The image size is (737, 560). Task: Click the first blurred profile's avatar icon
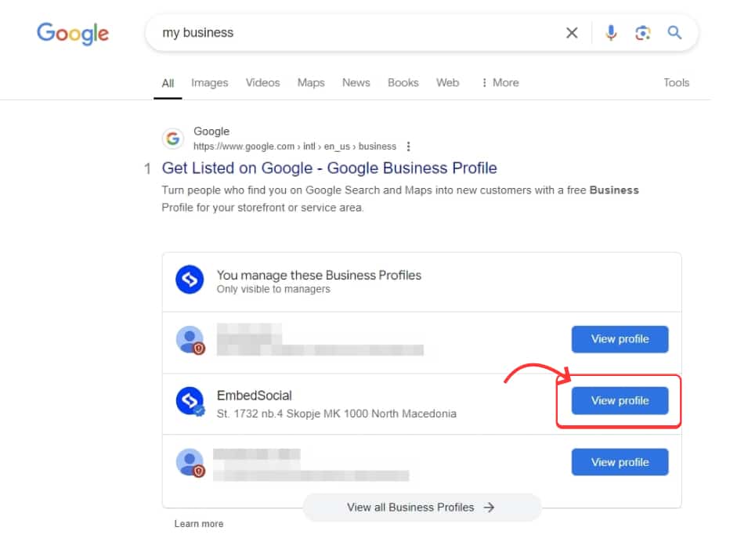click(x=190, y=339)
